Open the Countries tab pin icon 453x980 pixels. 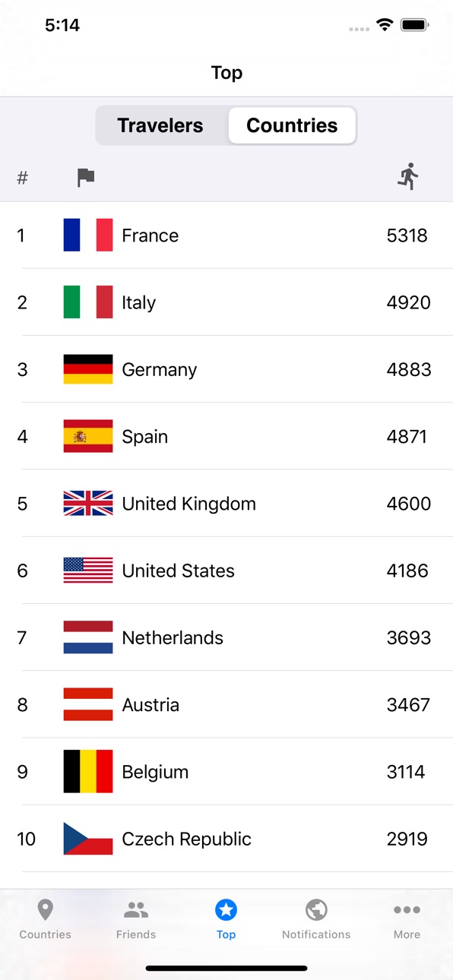click(46, 909)
